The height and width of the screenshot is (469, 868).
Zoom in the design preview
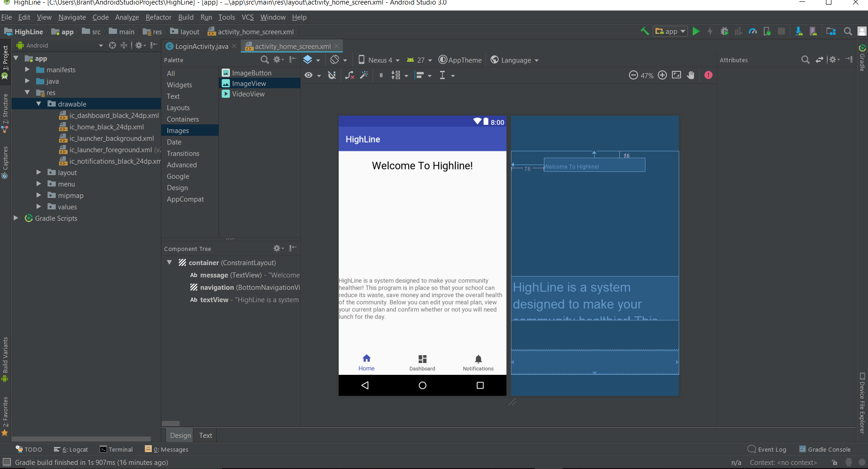pos(662,75)
